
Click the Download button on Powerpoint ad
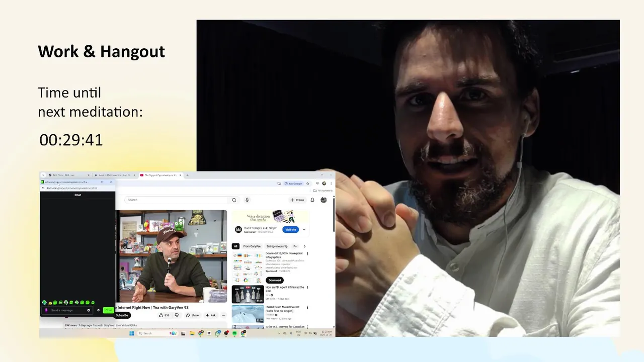[x=275, y=280]
